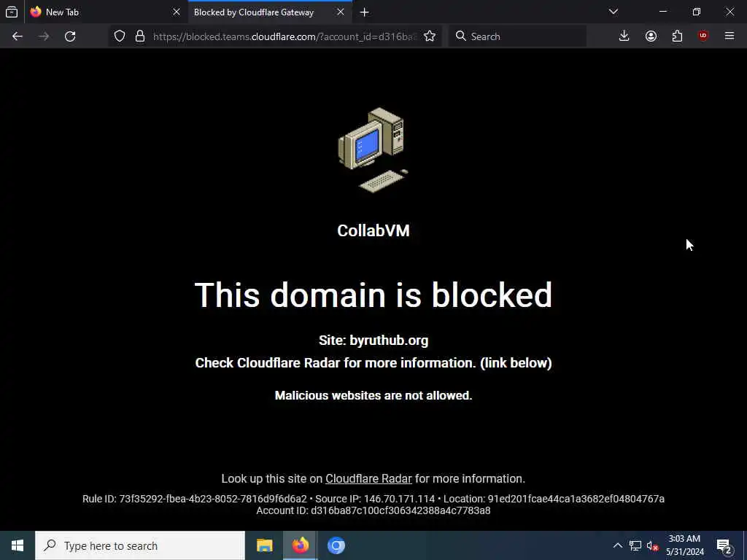747x560 pixels.
Task: Close Blocked by Cloudflare Gateway tab
Action: pos(341,12)
